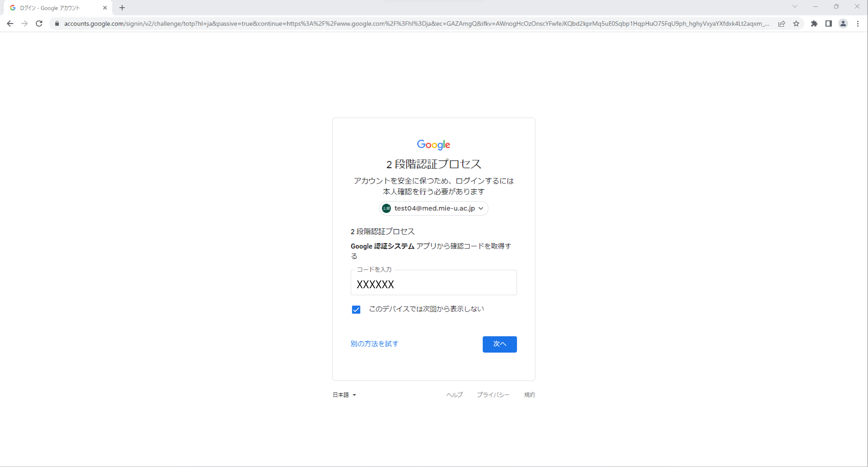Close the Google アカウント tab

click(x=105, y=8)
